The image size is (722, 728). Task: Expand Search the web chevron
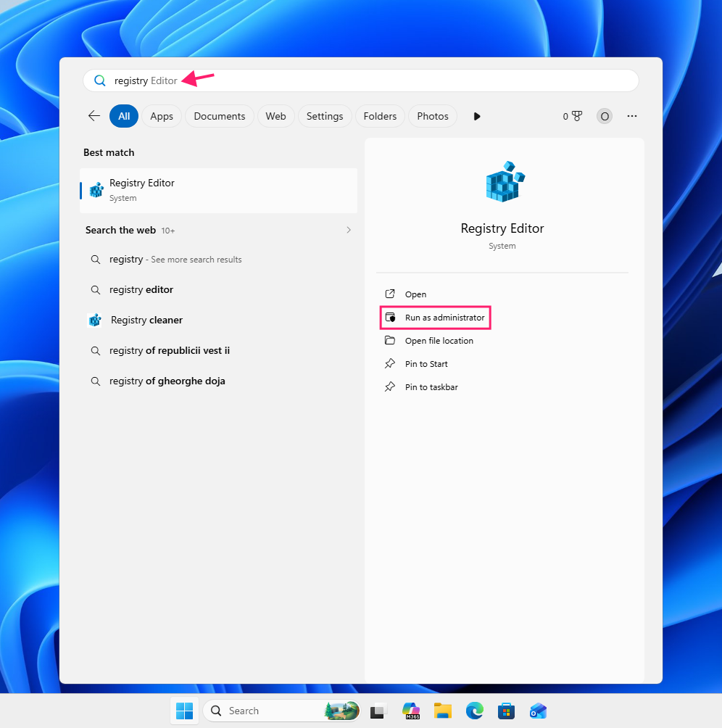[x=349, y=230]
